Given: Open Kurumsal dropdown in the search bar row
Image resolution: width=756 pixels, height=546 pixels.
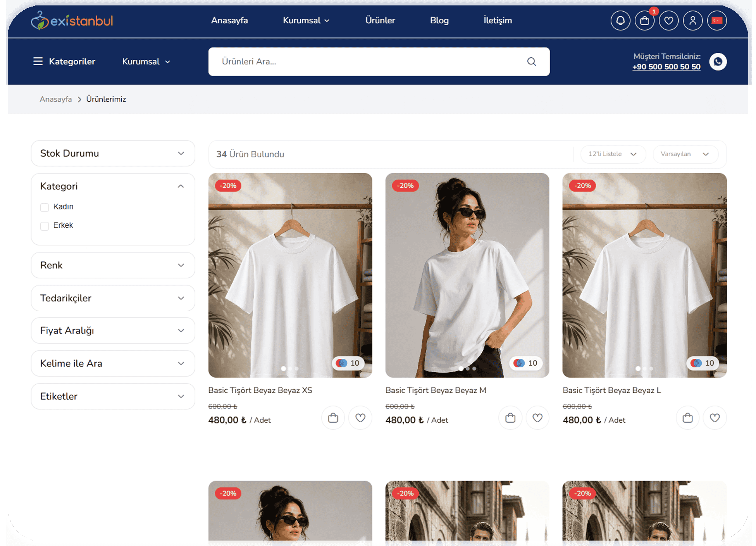Looking at the screenshot, I should pos(146,62).
